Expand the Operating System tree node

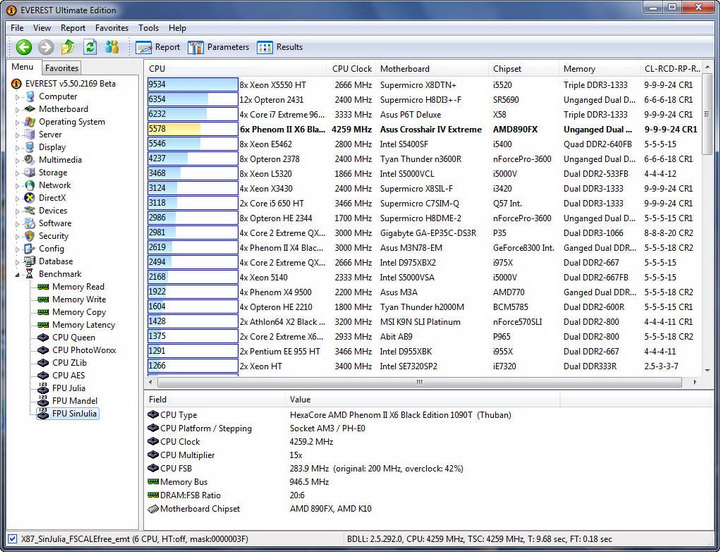point(17,122)
